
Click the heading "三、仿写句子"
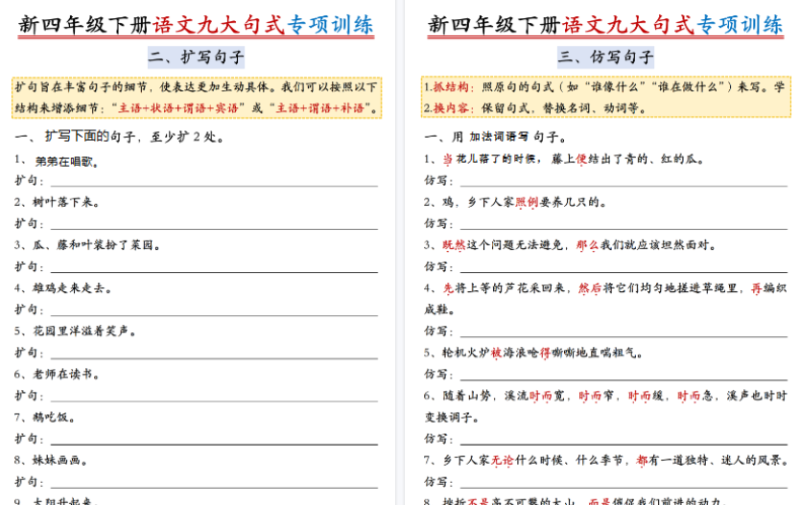(606, 57)
